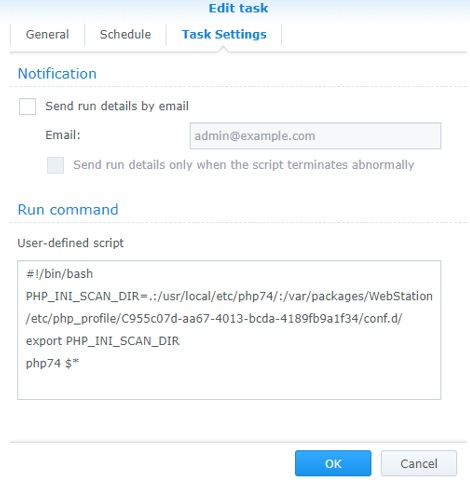Click the Email: field label
Screen dimensions: 470x482
(63, 135)
